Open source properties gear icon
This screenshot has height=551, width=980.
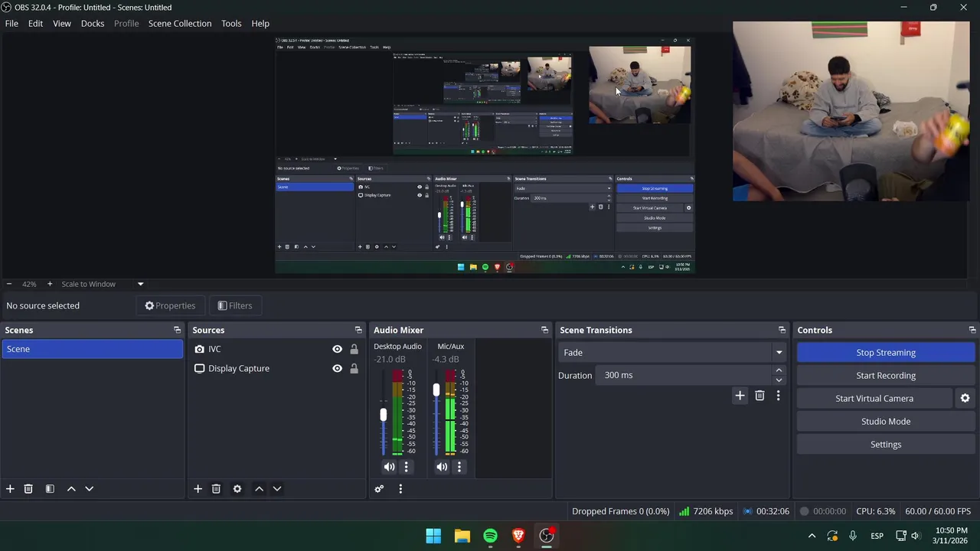237,488
